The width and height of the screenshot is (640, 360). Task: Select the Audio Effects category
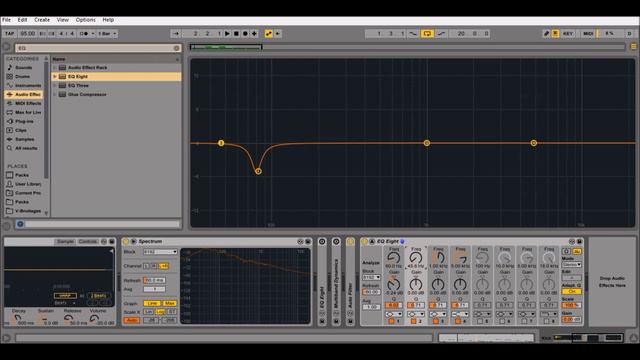[x=24, y=94]
